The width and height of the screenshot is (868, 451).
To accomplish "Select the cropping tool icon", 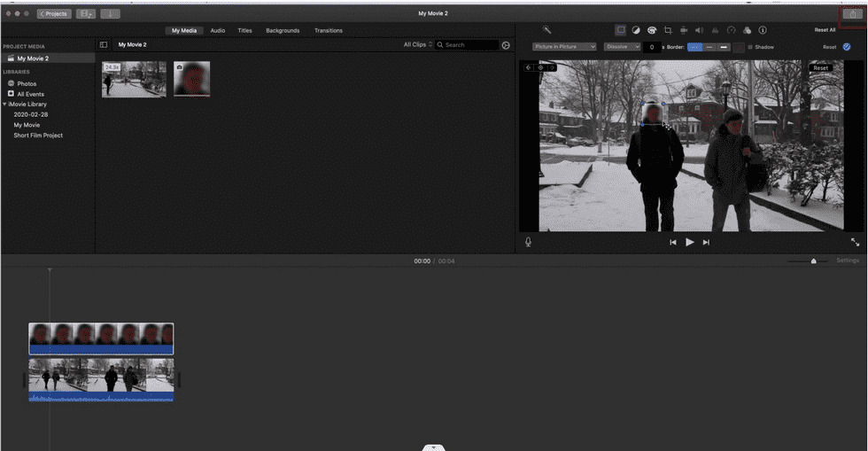I will point(668,30).
